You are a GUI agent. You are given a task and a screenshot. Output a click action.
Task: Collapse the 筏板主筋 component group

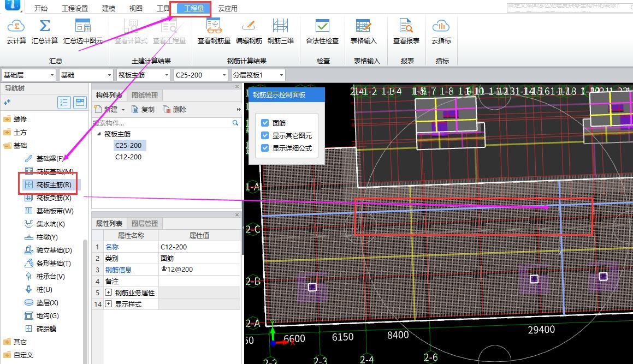pos(99,134)
